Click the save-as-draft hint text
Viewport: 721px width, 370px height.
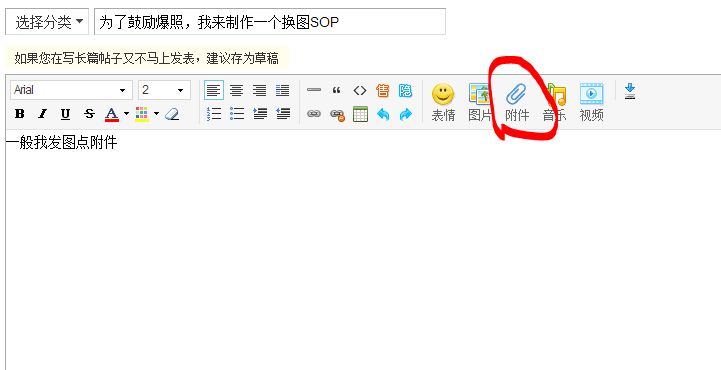point(146,59)
